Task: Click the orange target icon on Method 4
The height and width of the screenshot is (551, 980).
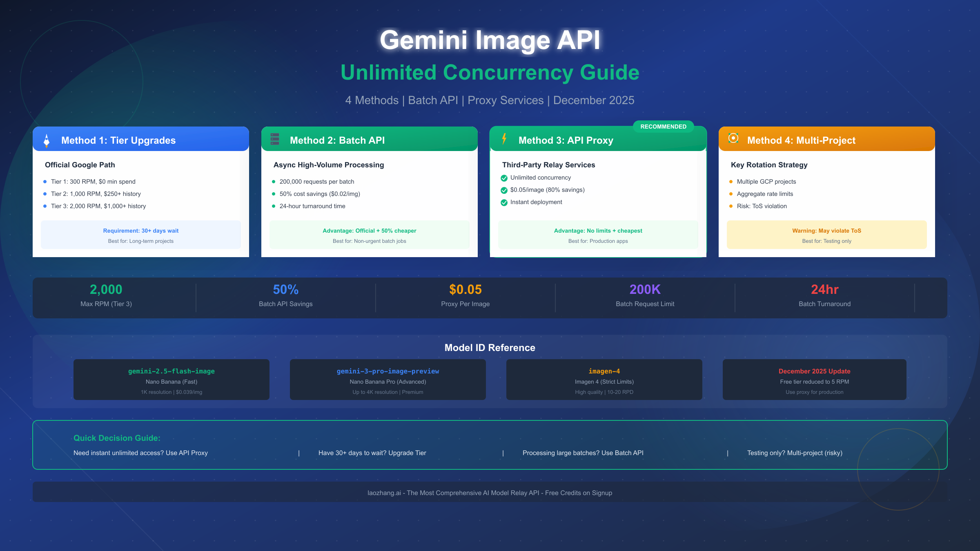Action: point(733,139)
